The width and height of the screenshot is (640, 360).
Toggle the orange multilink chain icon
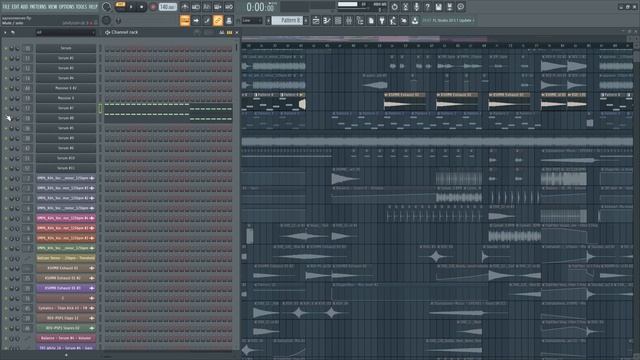[218, 20]
